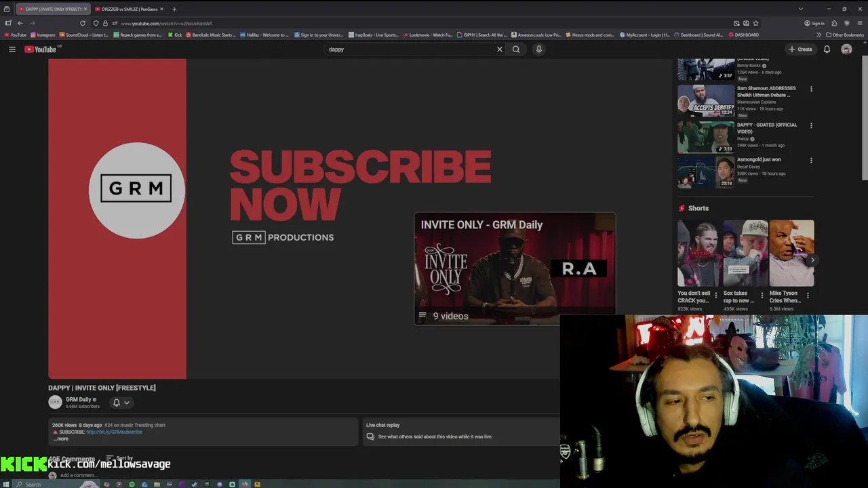Viewport: 868px width, 488px height.
Task: Open the Instagram bookmark
Action: pos(43,35)
